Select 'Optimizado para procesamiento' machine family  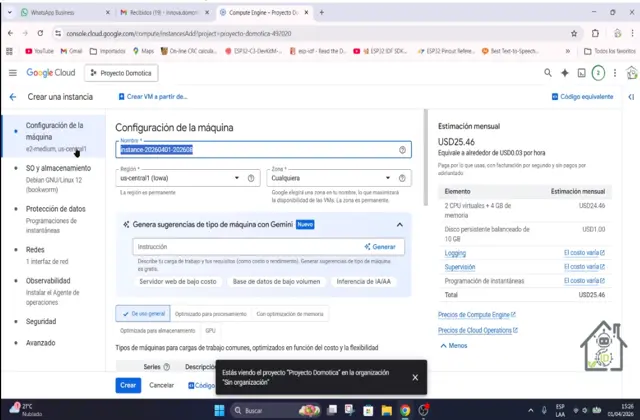click(210, 313)
